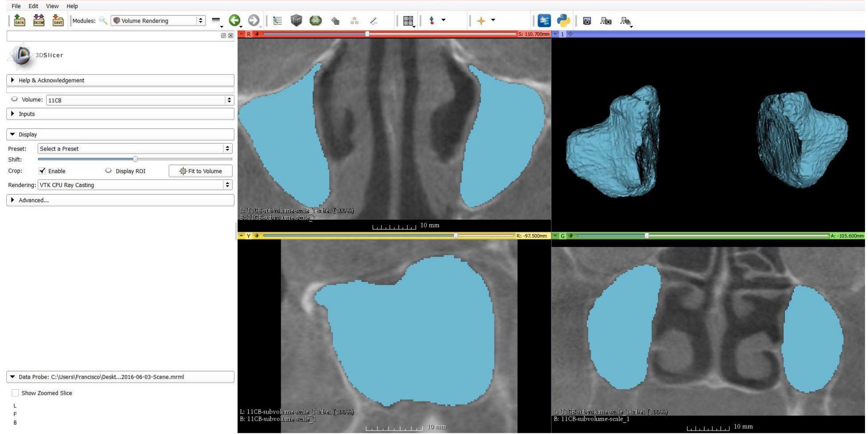
Task: Expand the Advanced section
Action: 120,200
